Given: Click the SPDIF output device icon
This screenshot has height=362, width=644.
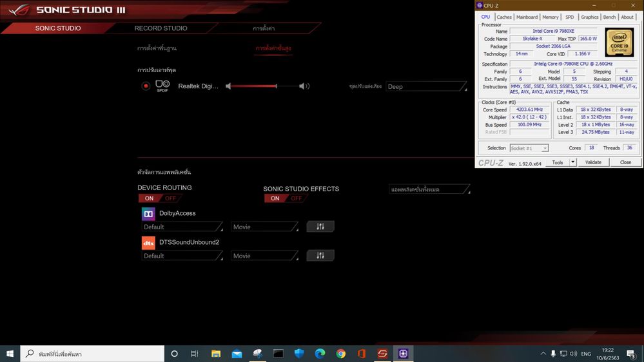Looking at the screenshot, I should [162, 86].
